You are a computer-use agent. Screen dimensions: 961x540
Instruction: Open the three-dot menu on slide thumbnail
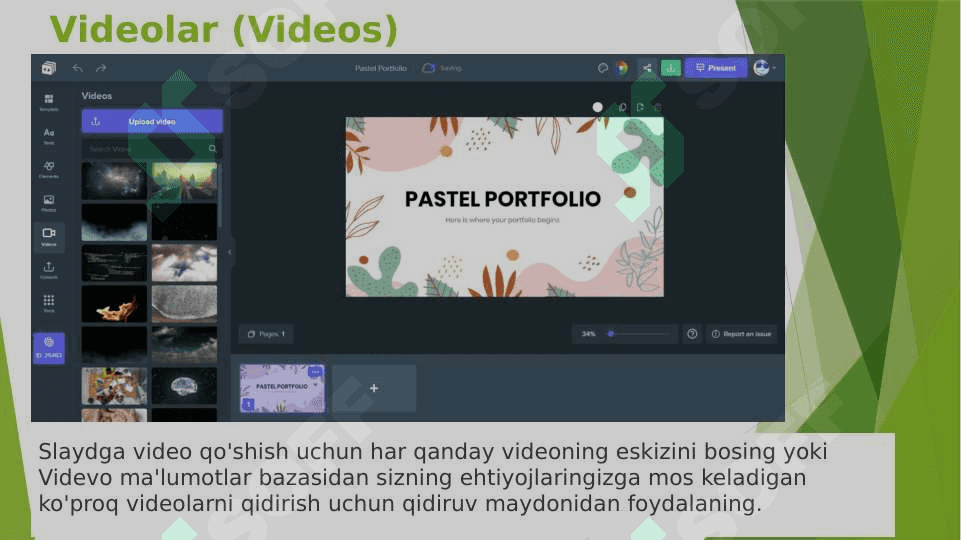(315, 372)
